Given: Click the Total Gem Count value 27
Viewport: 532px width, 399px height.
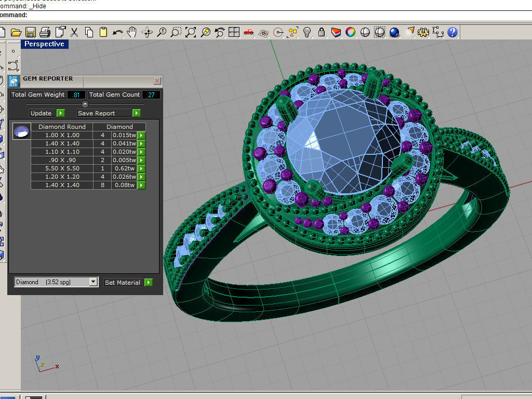Looking at the screenshot, I should [151, 95].
